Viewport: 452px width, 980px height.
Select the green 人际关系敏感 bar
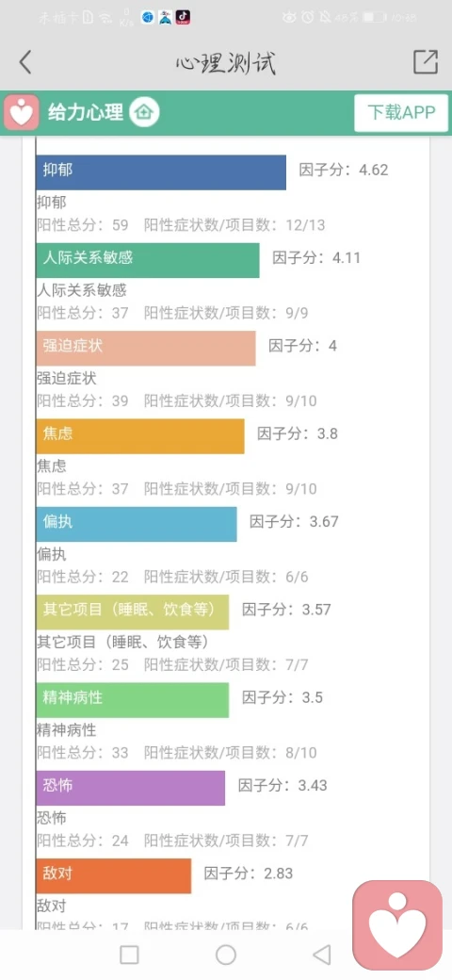click(x=147, y=260)
